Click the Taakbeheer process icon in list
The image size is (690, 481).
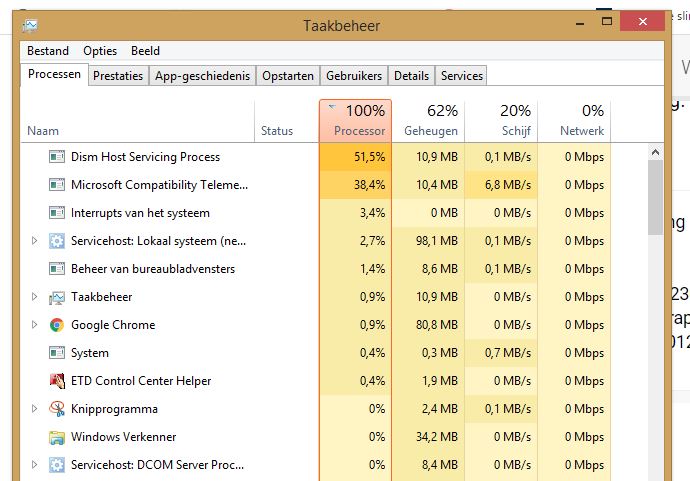[x=57, y=297]
